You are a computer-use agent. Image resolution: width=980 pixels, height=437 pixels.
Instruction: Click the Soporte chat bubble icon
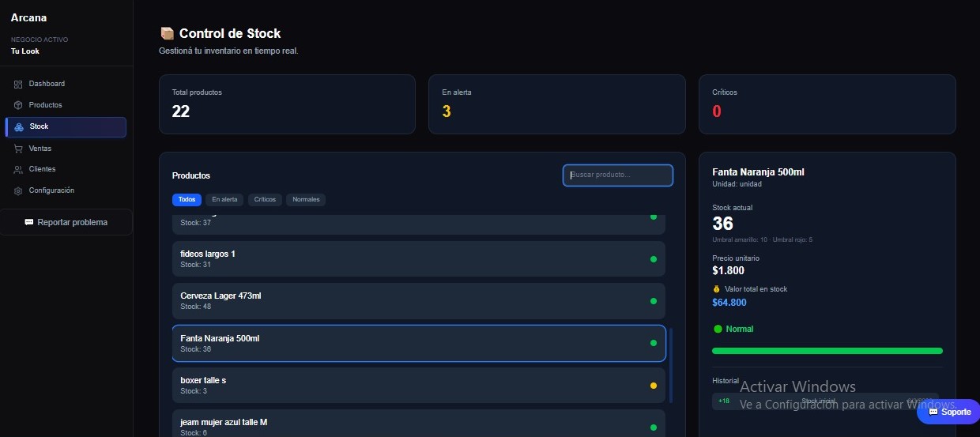(x=933, y=412)
